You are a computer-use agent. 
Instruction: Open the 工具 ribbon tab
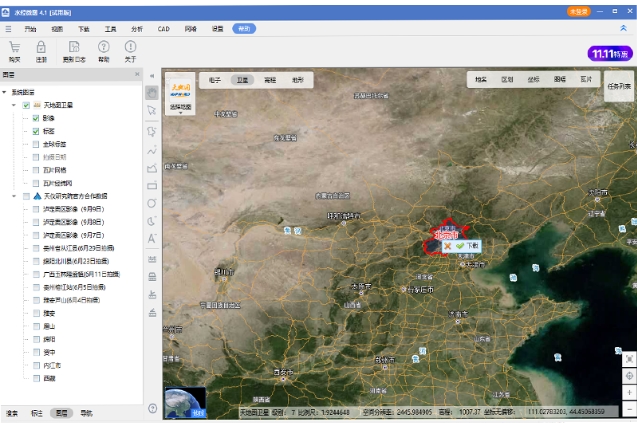[110, 29]
